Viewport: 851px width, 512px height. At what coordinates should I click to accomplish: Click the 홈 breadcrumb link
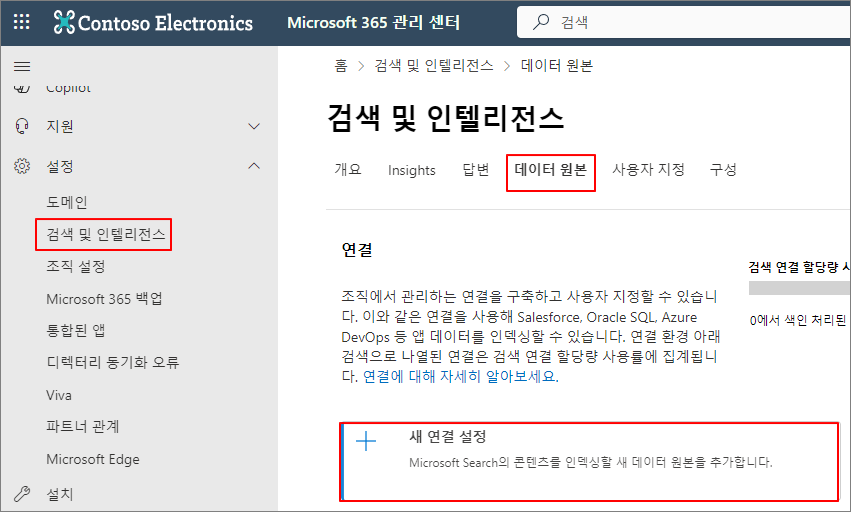click(x=341, y=66)
